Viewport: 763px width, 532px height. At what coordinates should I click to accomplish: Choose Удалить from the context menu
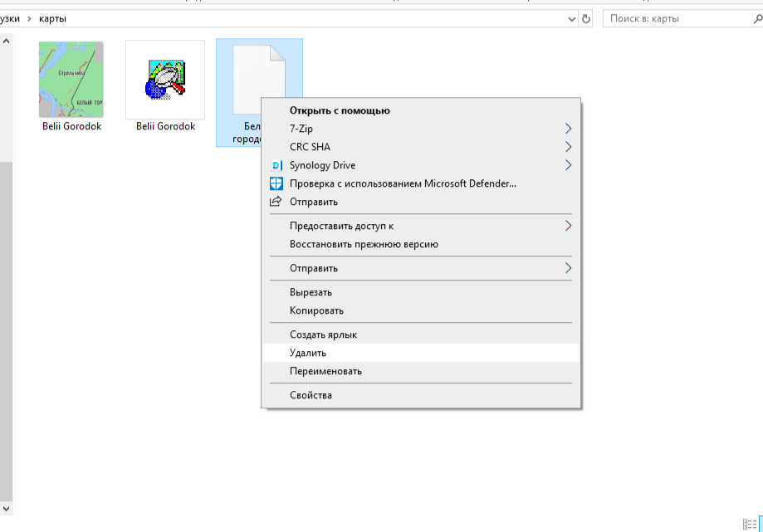[x=308, y=353]
